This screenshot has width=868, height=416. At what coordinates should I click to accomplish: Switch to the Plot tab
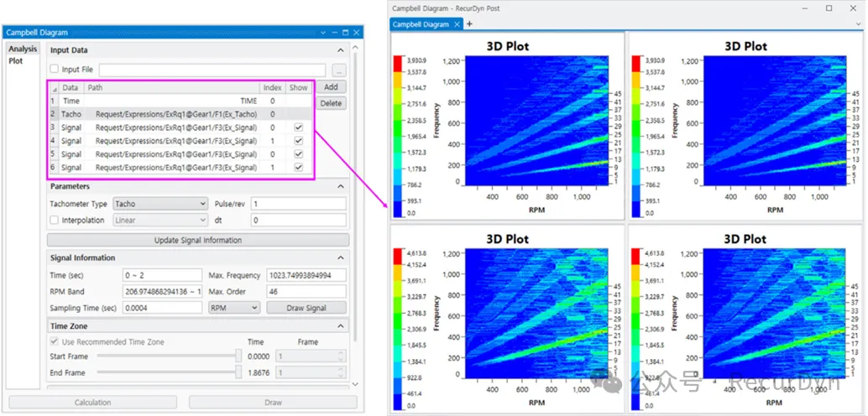[17, 61]
